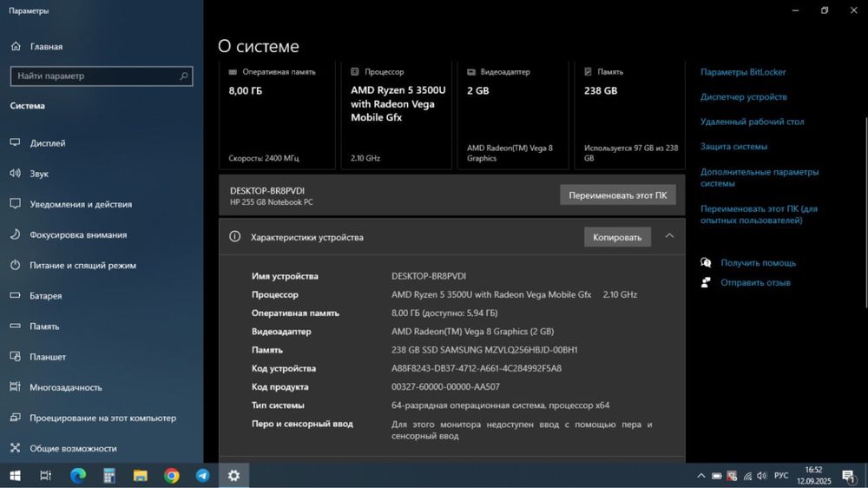
Task: Open the notification action center icon
Action: [847, 476]
